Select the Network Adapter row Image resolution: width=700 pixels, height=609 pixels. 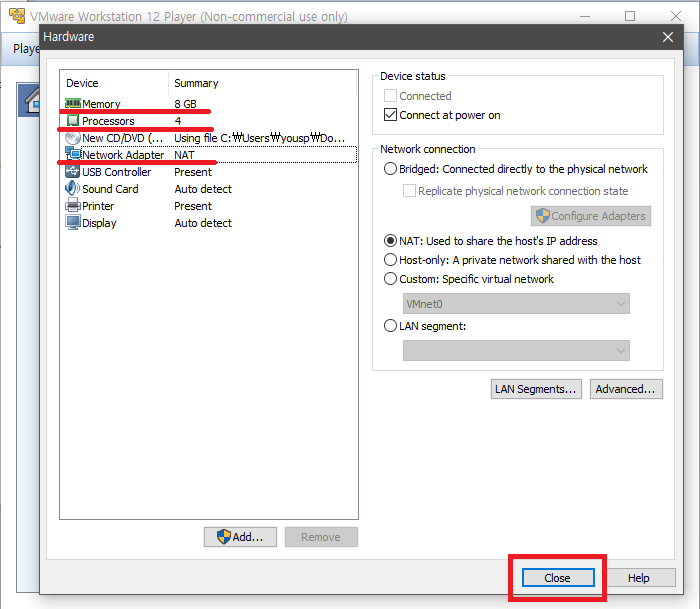(x=209, y=154)
